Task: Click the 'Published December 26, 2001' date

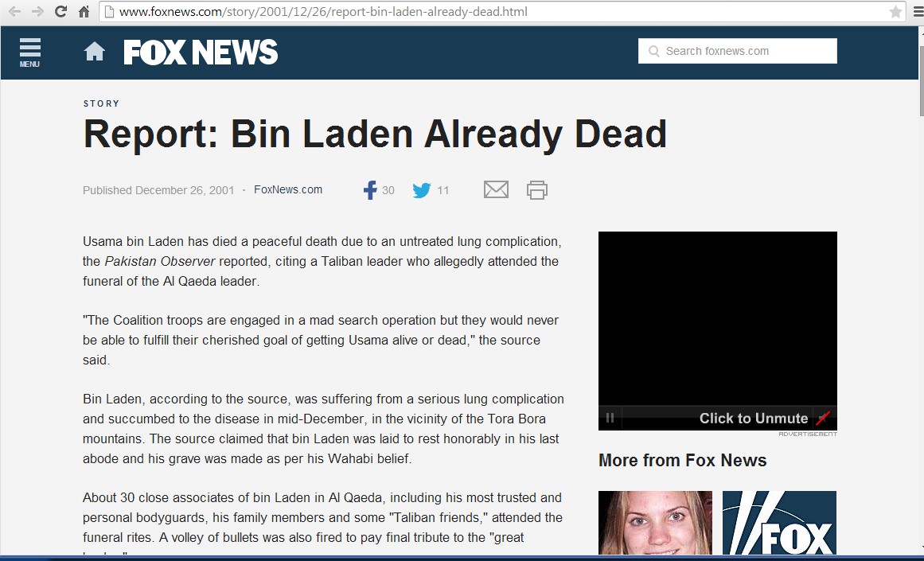Action: [158, 190]
